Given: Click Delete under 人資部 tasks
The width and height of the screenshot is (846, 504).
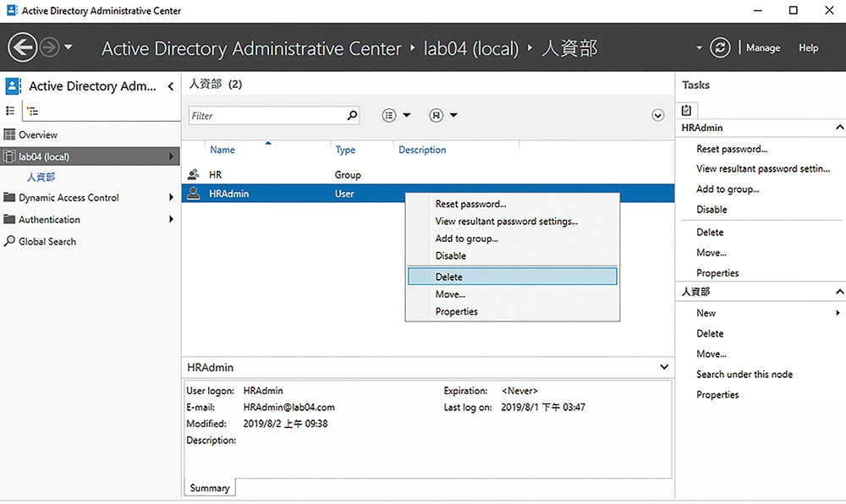Looking at the screenshot, I should 710,334.
